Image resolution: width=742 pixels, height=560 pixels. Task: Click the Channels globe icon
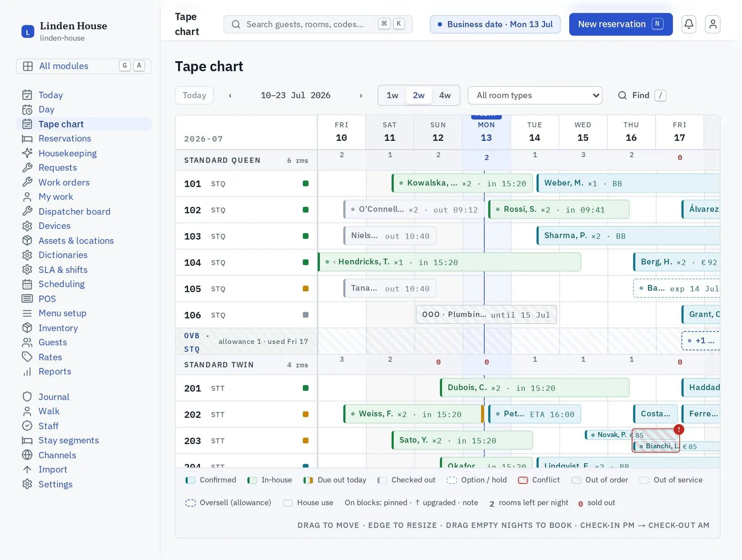click(x=27, y=455)
